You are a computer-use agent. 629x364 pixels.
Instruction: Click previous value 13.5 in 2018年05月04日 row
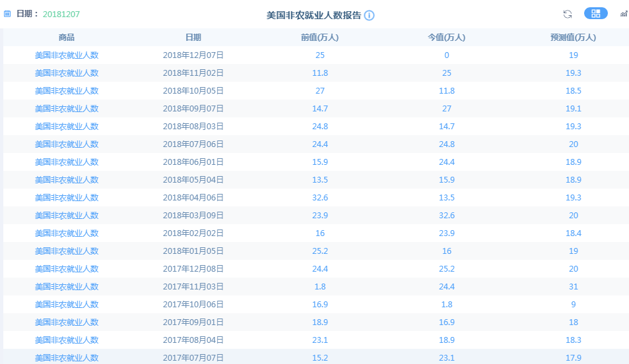click(x=319, y=179)
